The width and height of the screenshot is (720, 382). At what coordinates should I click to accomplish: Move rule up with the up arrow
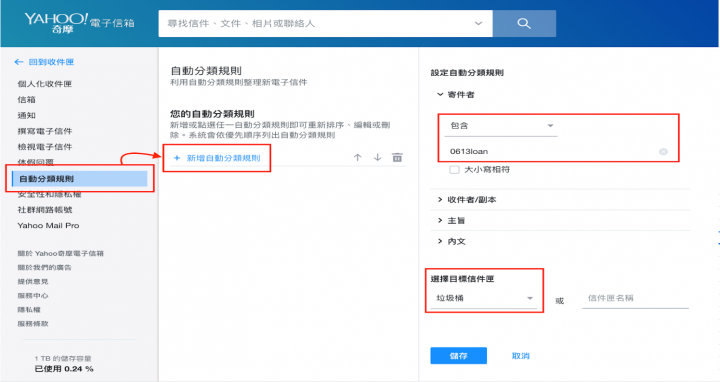click(x=357, y=157)
